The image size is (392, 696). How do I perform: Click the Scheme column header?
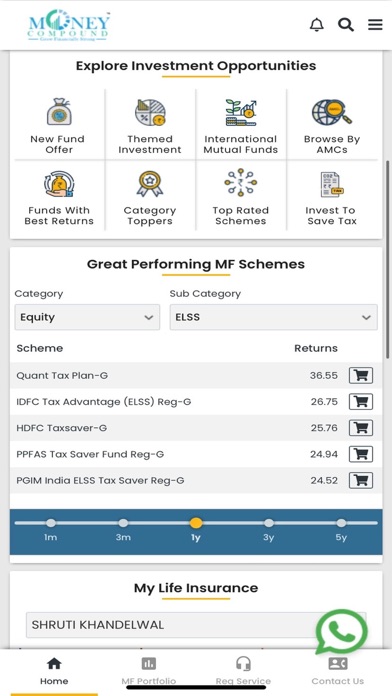tap(40, 348)
